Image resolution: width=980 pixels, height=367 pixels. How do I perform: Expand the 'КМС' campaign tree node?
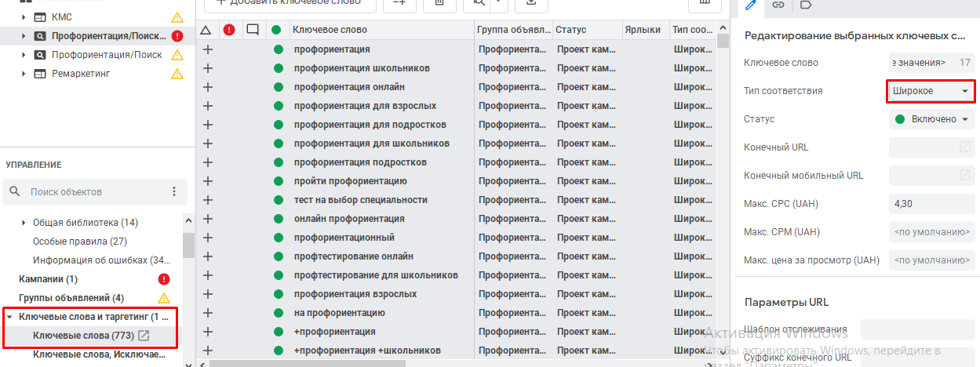click(x=23, y=16)
